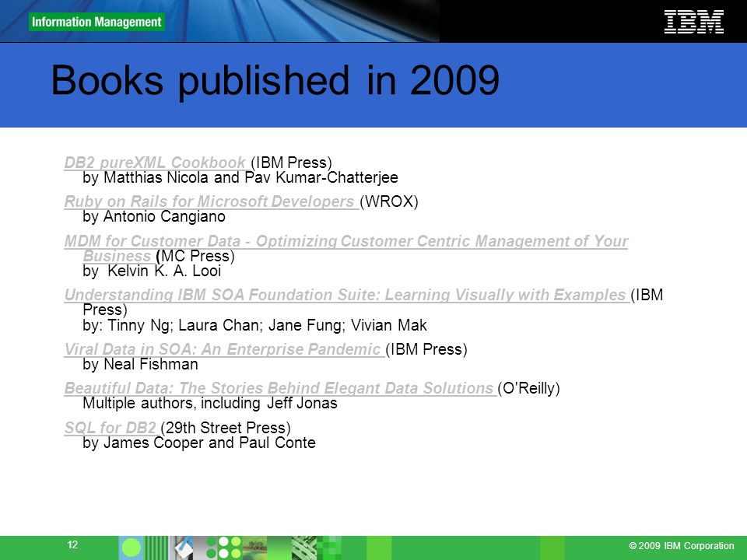This screenshot has width=747, height=560.
Task: Click the (MC Press) publisher text
Action: [195, 256]
